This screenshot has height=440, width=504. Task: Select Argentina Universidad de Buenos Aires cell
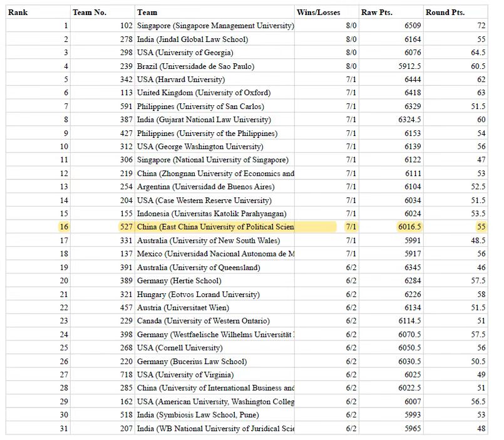pos(214,187)
